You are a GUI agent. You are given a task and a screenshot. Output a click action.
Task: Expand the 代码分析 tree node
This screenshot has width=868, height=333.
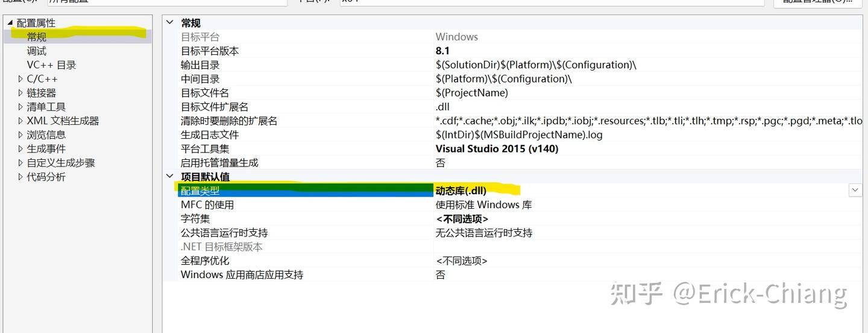pos(20,177)
